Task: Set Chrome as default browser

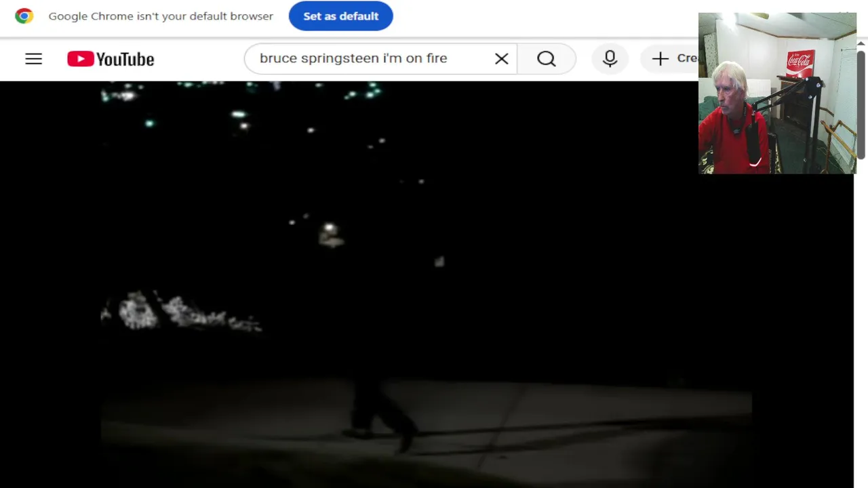Action: (x=340, y=16)
